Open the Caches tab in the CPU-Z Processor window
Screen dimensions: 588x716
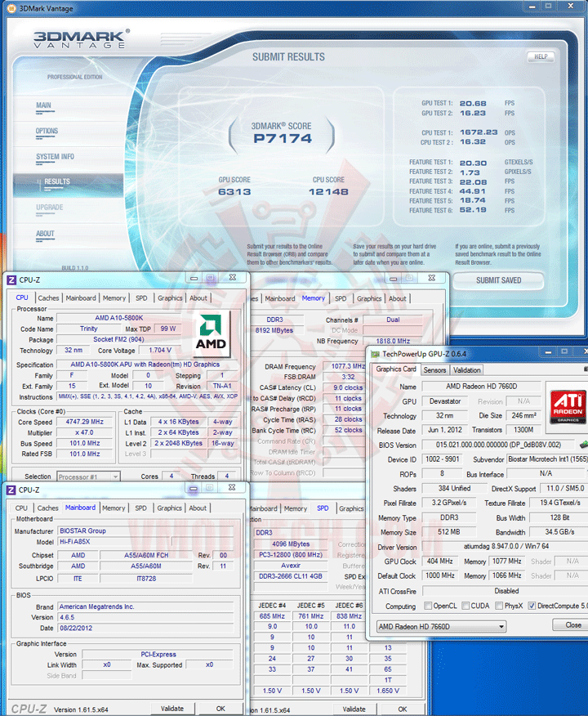(x=48, y=298)
